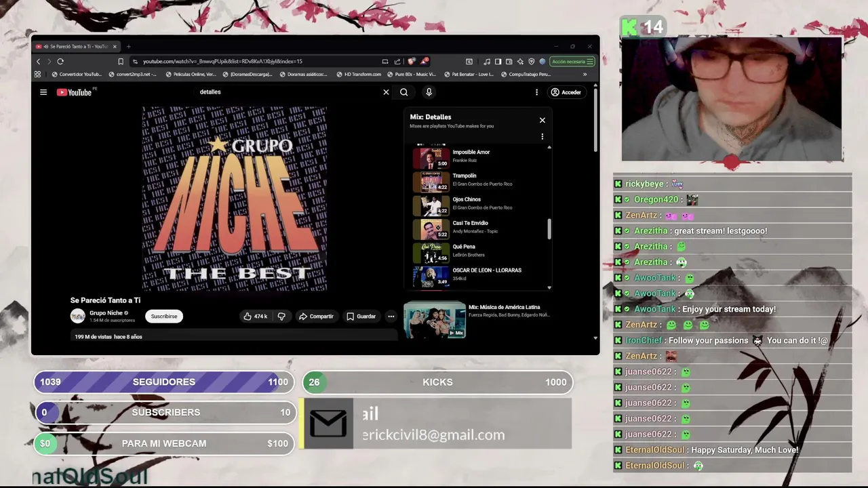The image size is (868, 488).
Task: Click the 'Acción necesaria' browser menu button
Action: (572, 62)
